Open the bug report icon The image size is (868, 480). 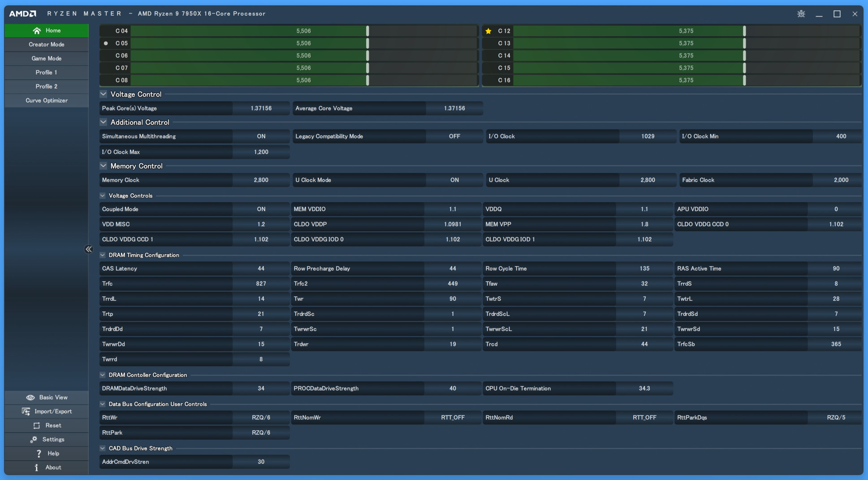point(801,14)
